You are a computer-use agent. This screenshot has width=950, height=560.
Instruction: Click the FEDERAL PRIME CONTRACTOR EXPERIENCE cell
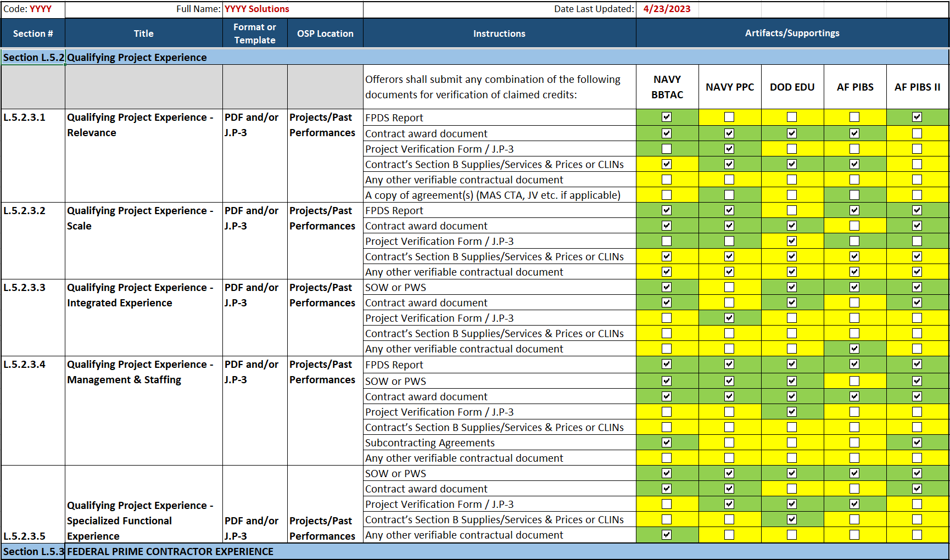(x=506, y=551)
